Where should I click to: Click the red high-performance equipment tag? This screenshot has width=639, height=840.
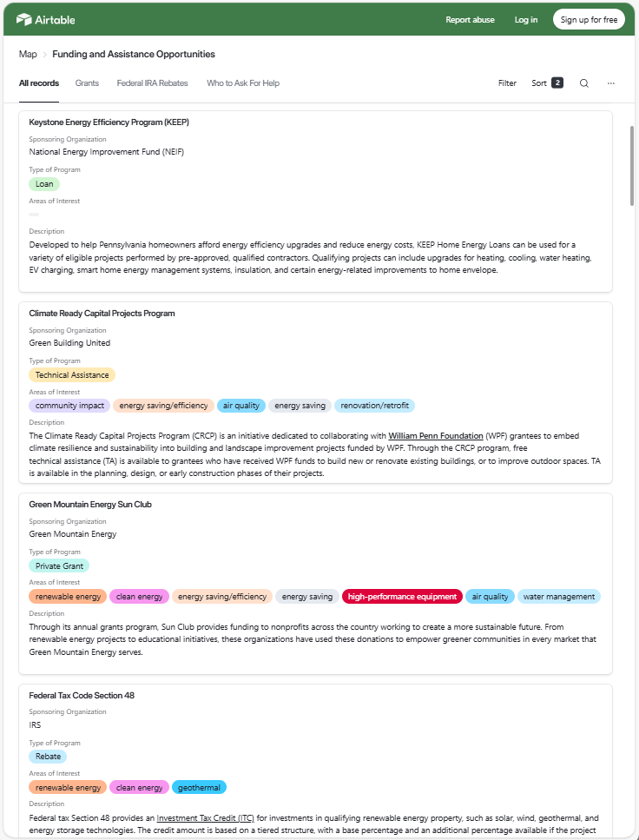point(402,597)
